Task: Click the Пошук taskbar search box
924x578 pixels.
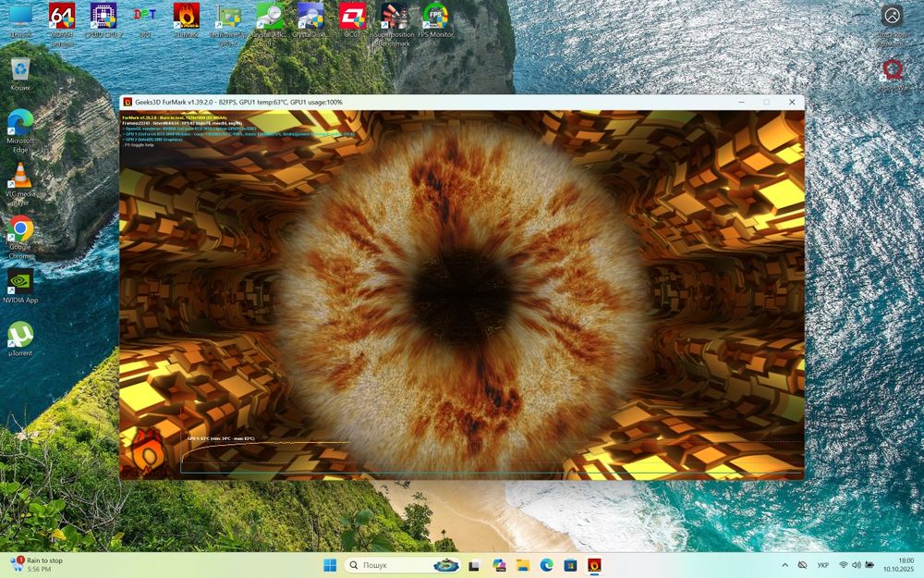Action: pyautogui.click(x=403, y=565)
